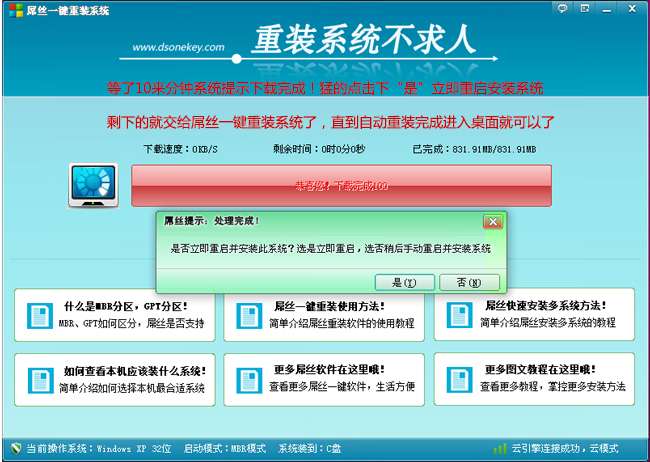Close the 屌丝提示 dialog box
The width and height of the screenshot is (650, 462).
tap(491, 221)
